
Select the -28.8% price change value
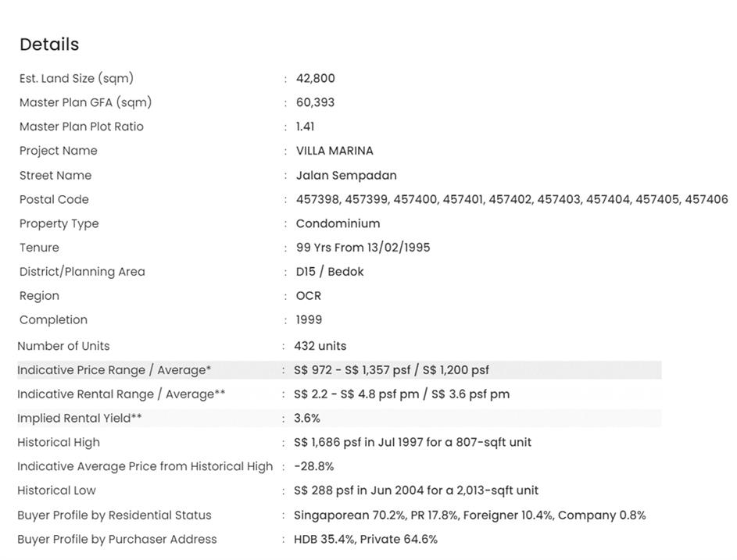[x=313, y=466]
